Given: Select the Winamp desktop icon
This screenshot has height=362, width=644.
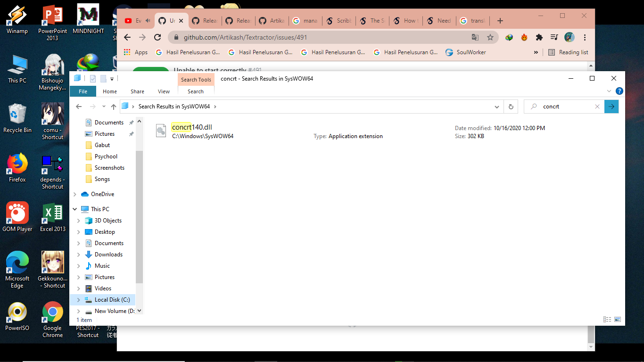Looking at the screenshot, I should coord(17,19).
